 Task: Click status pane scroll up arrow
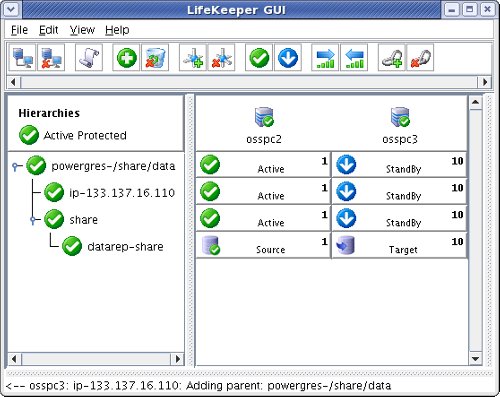(x=475, y=102)
